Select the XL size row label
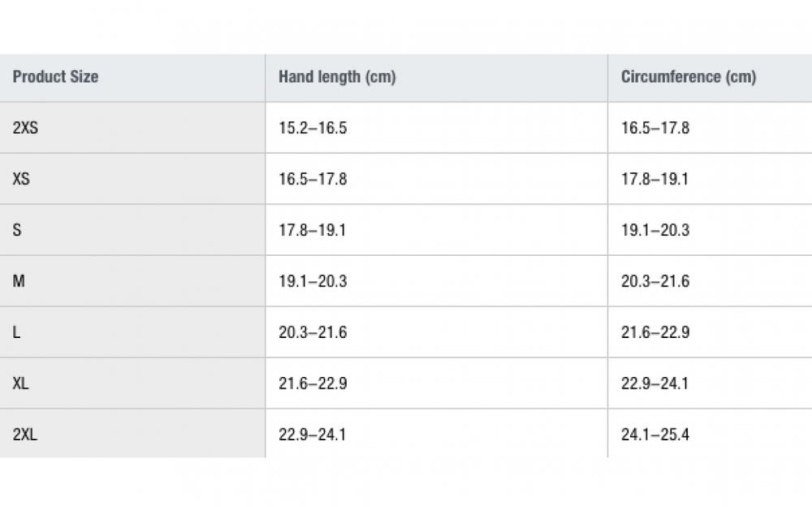Image resolution: width=812 pixels, height=507 pixels. tap(21, 383)
